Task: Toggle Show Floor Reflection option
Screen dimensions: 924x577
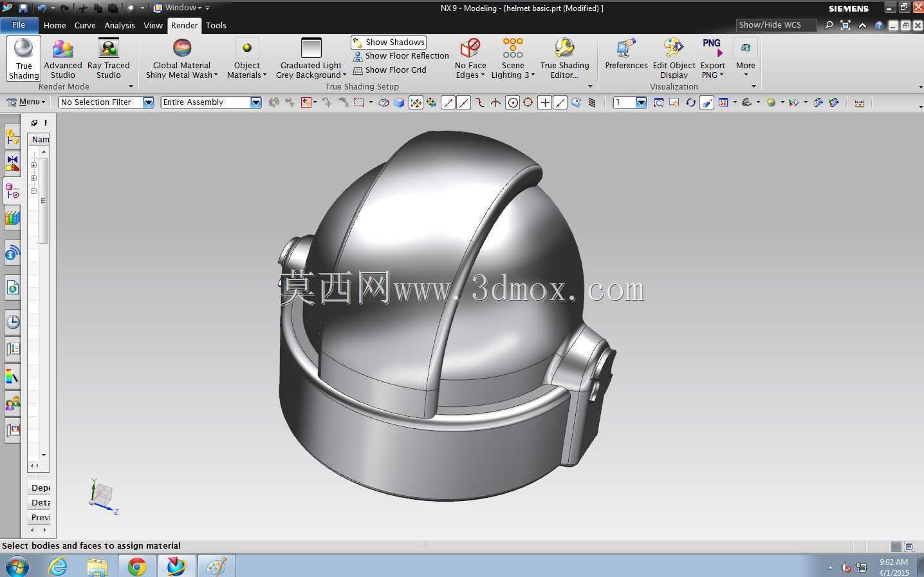Action: pos(400,56)
